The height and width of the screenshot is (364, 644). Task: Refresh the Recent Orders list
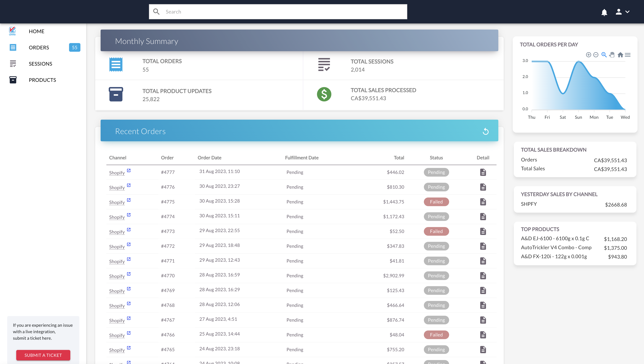(486, 131)
